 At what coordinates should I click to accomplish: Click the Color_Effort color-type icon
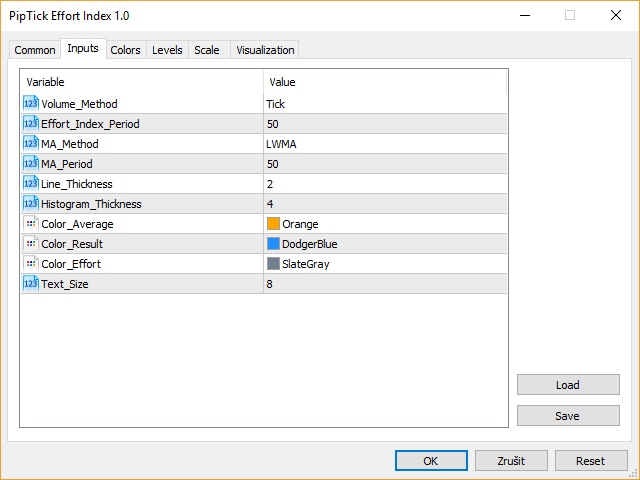(x=30, y=264)
